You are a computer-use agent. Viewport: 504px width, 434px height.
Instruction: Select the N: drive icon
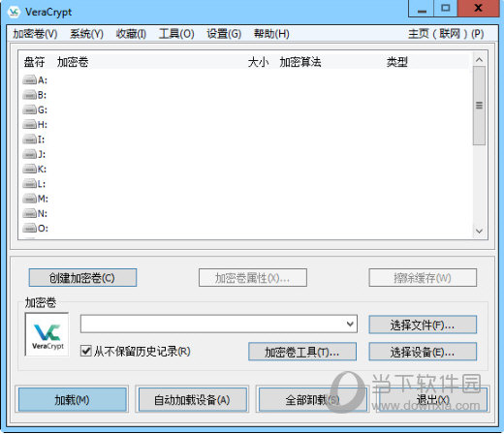[29, 213]
